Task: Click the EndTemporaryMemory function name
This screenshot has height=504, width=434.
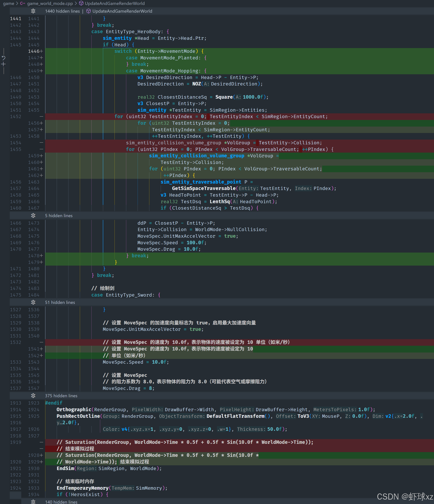Action: pos(83,488)
